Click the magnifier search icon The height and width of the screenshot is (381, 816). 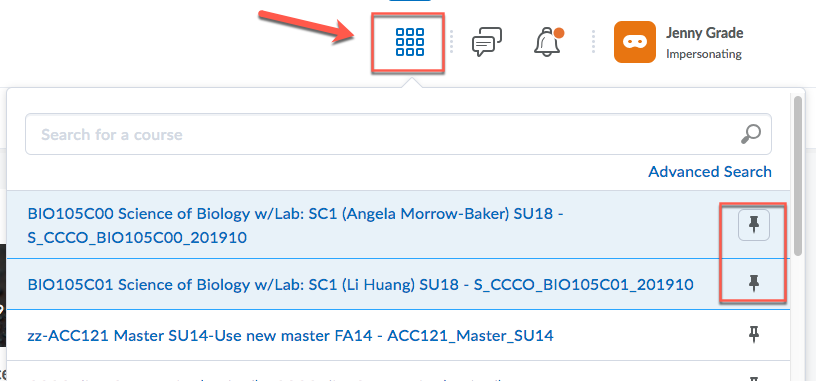[x=750, y=134]
